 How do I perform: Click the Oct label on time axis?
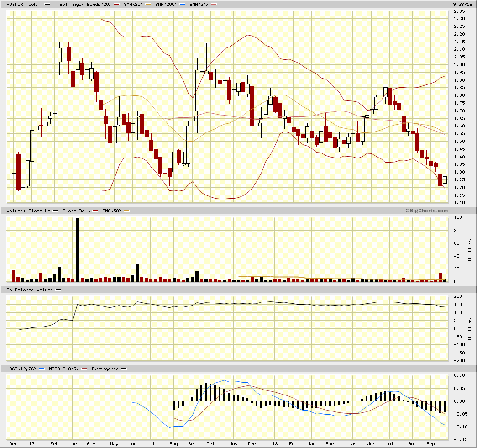[210, 443]
